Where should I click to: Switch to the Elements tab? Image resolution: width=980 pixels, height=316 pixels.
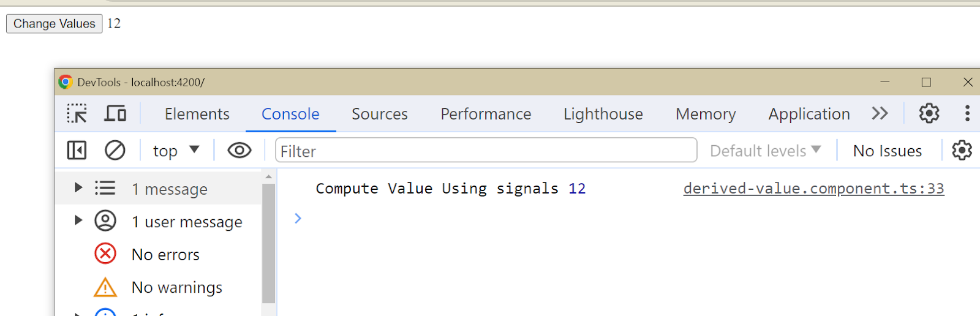tap(197, 114)
